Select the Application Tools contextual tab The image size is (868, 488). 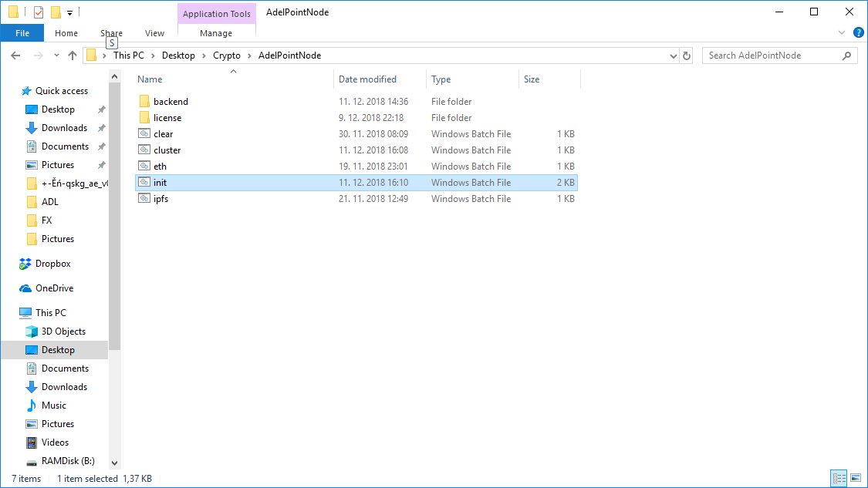[217, 14]
